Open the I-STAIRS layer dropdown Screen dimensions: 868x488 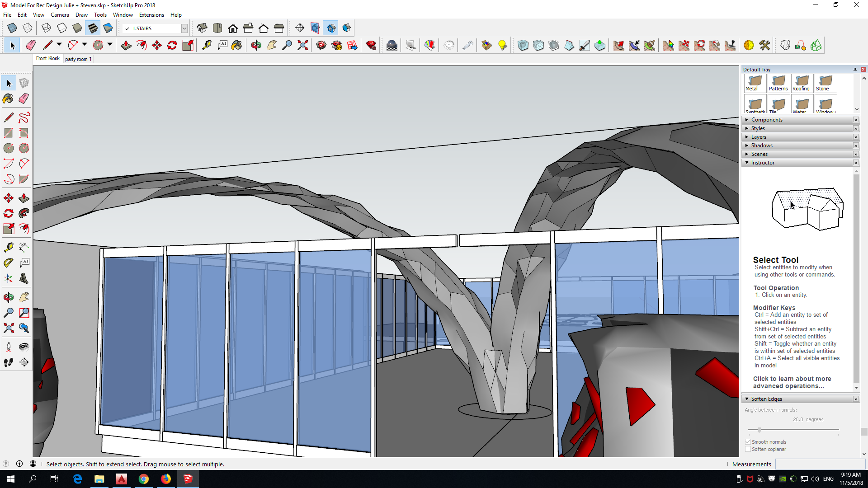click(x=184, y=28)
